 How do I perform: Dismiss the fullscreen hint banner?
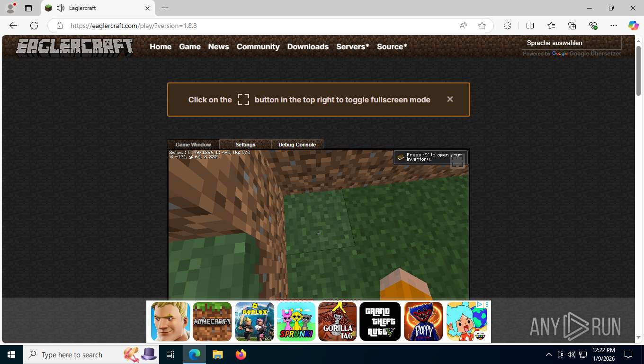[450, 99]
